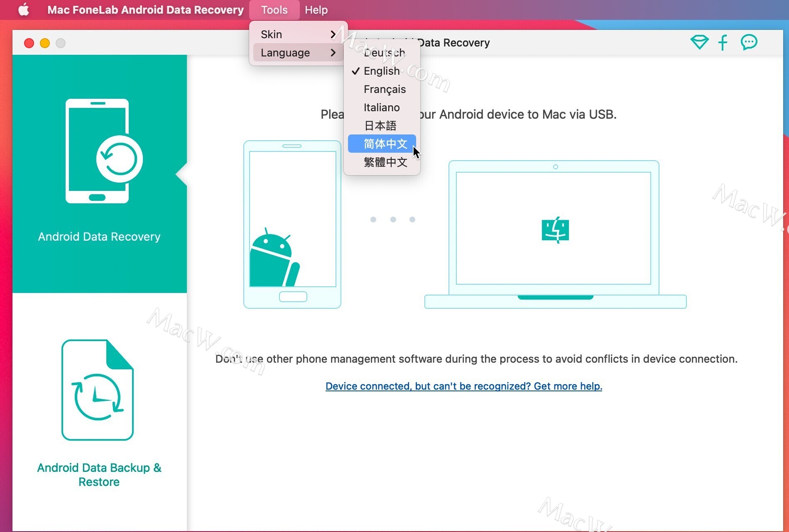The height and width of the screenshot is (532, 789).
Task: Open the Help menu
Action: [x=316, y=10]
